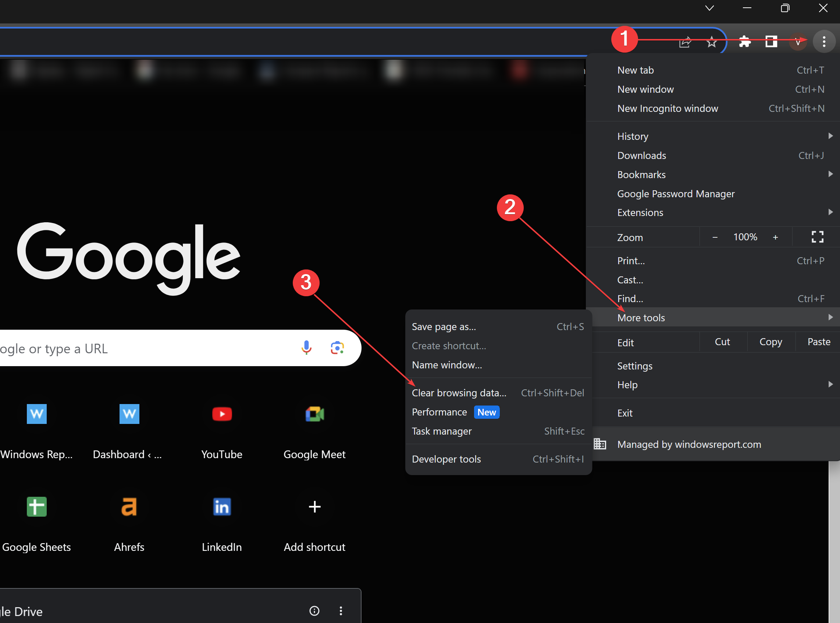Increase zoom with plus button
The height and width of the screenshot is (623, 840).
tap(775, 237)
